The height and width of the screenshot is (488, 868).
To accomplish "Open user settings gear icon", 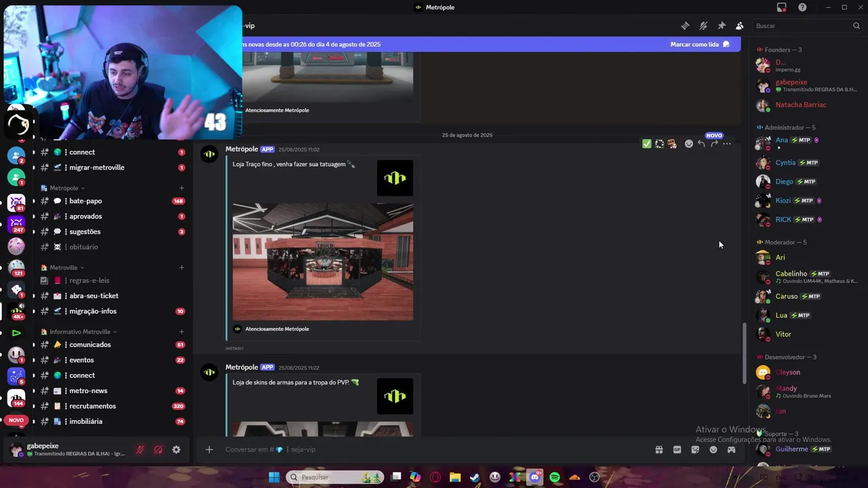I will click(x=176, y=449).
